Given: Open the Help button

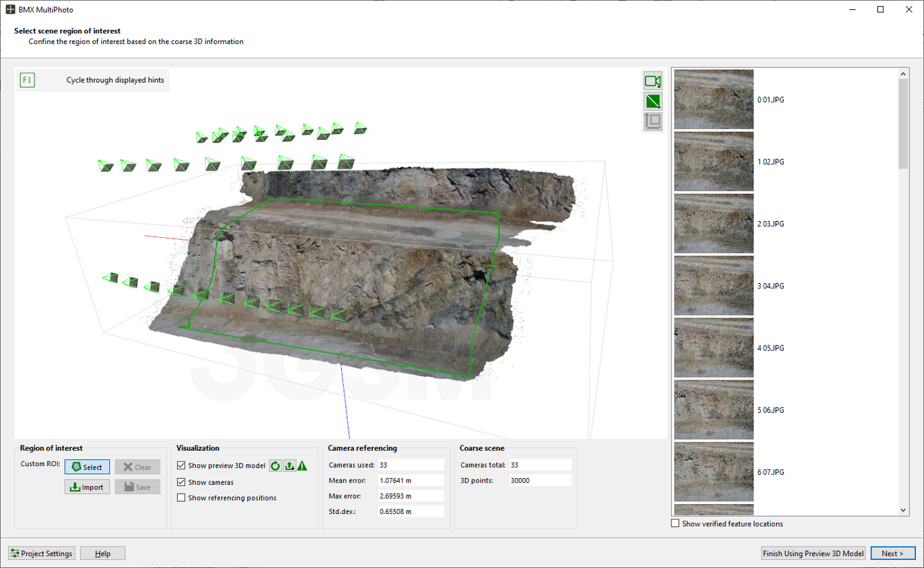Looking at the screenshot, I should pyautogui.click(x=103, y=553).
